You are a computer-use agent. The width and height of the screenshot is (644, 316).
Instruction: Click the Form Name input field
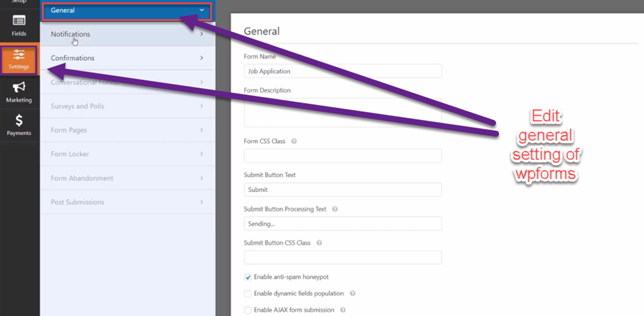click(343, 71)
